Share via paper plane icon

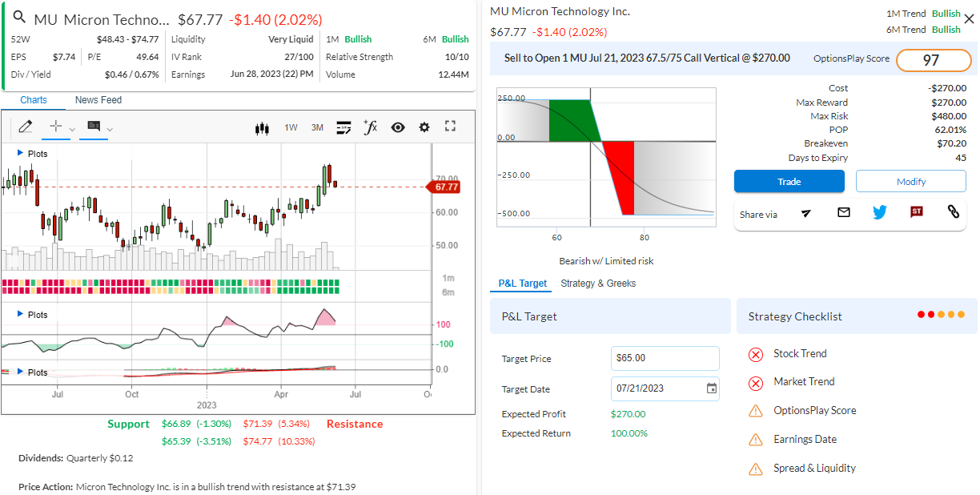(x=806, y=212)
